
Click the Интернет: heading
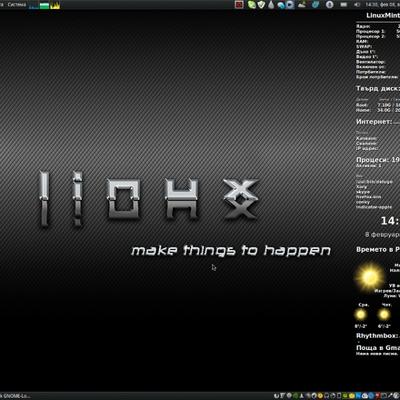coord(374,122)
